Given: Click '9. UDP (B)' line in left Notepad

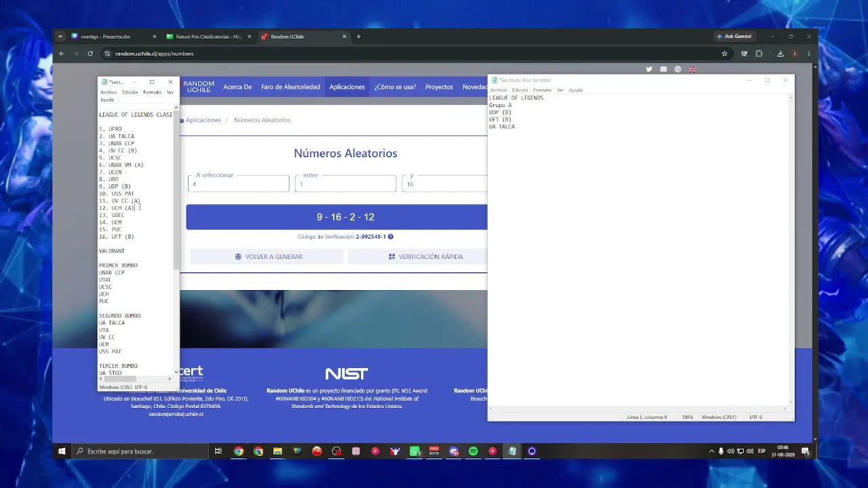Looking at the screenshot, I should coord(115,186).
